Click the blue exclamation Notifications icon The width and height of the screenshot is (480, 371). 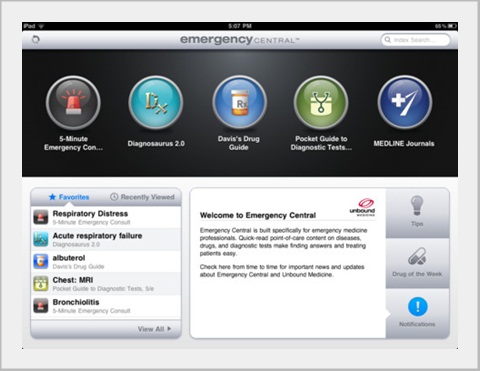tap(418, 306)
